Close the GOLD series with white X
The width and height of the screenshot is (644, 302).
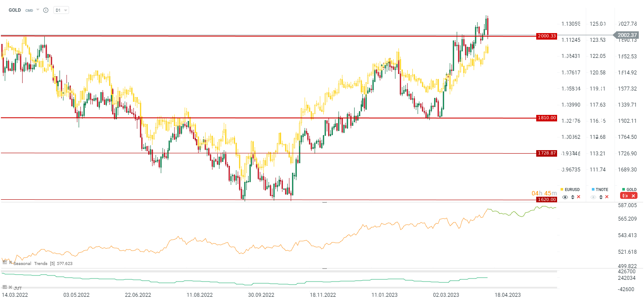(634, 196)
